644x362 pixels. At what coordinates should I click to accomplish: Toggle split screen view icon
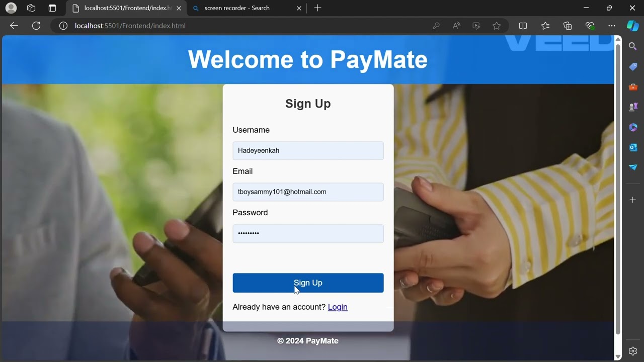click(x=523, y=26)
